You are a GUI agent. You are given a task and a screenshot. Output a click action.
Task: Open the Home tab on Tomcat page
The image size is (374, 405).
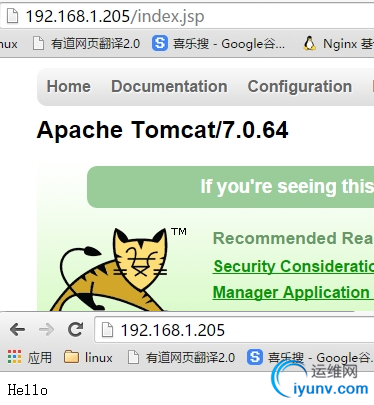(69, 87)
